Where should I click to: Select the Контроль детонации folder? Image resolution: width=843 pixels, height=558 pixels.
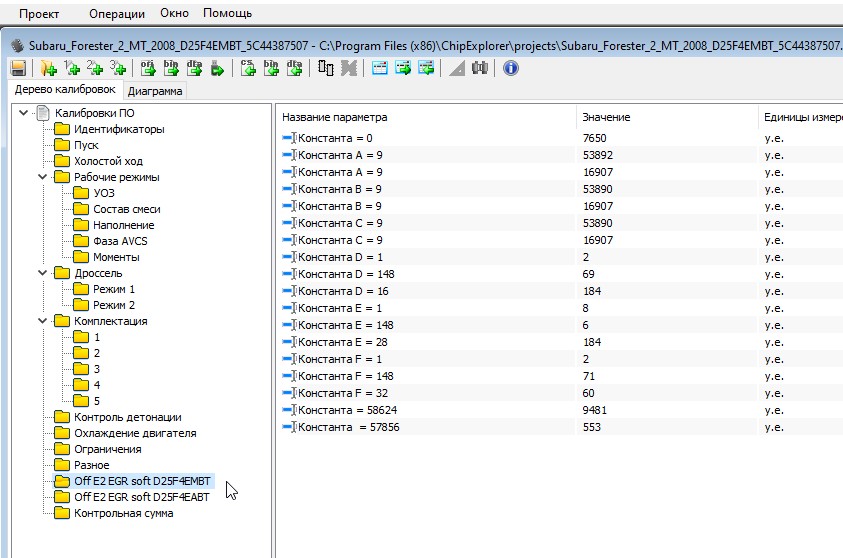click(127, 417)
